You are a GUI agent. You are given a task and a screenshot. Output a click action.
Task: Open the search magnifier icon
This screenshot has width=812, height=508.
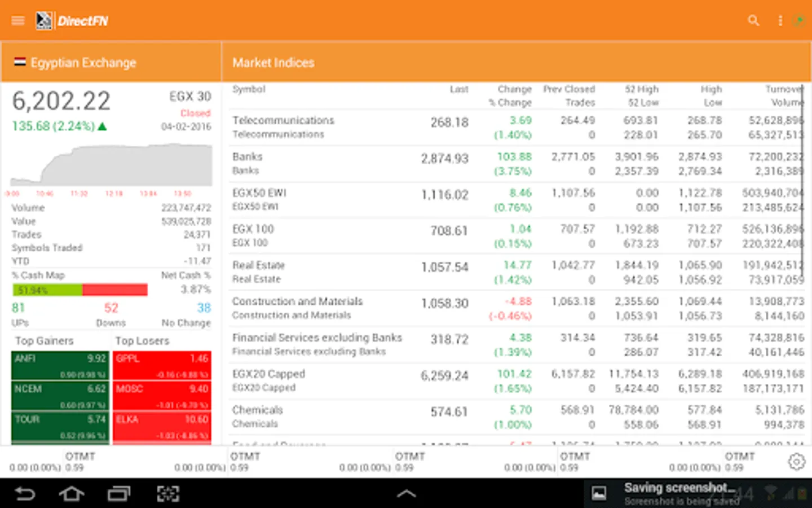[x=753, y=21]
